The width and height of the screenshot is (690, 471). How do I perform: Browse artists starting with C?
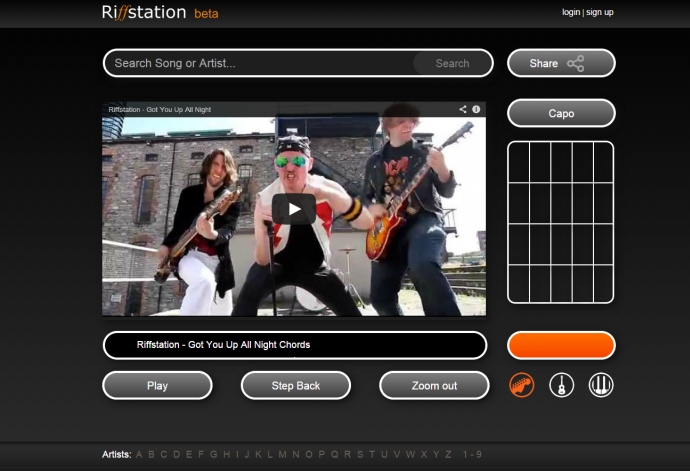pyautogui.click(x=164, y=454)
